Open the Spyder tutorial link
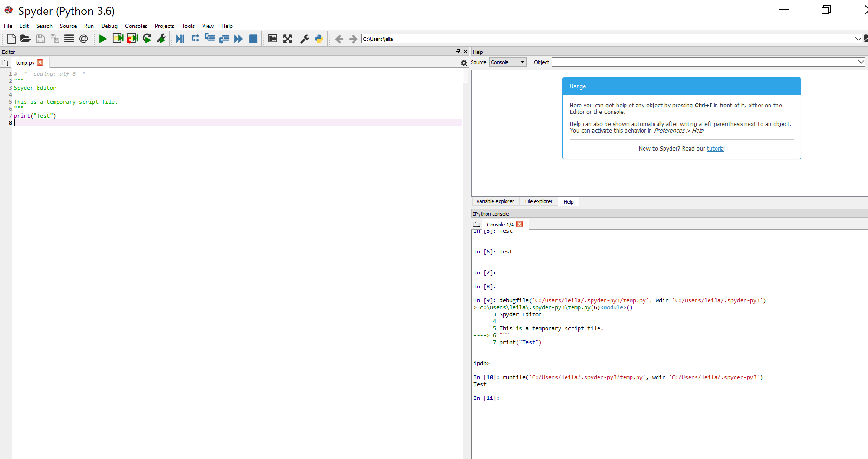 (715, 149)
